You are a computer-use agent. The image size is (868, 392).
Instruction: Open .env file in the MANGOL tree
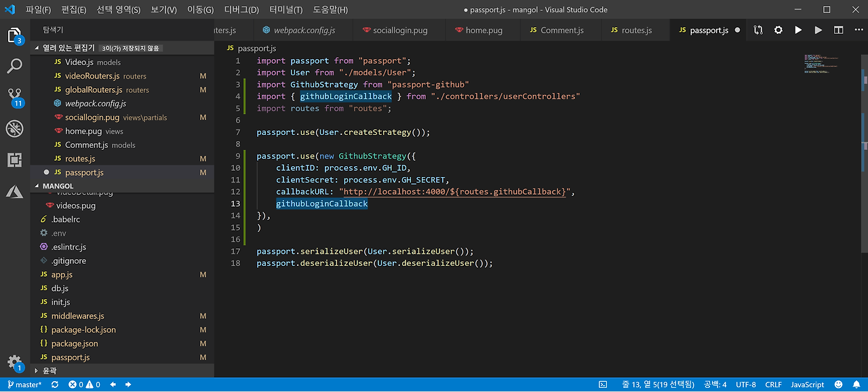(122, 233)
